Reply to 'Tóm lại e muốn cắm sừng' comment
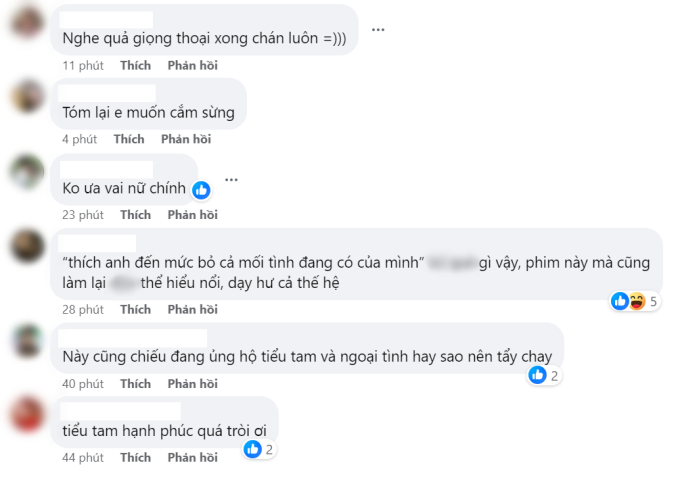680x482 pixels. click(x=186, y=139)
